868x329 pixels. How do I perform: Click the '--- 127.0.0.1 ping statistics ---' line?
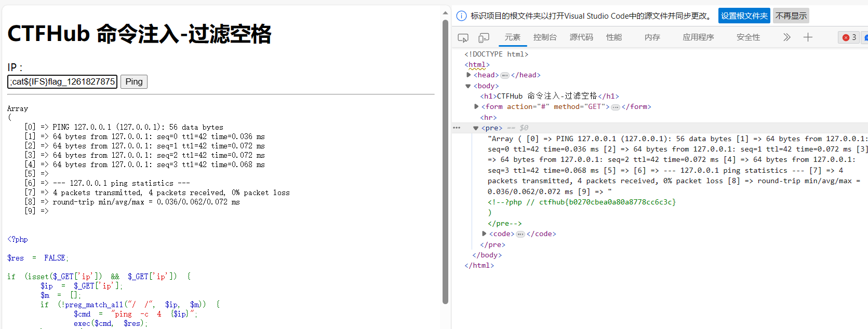point(107,183)
